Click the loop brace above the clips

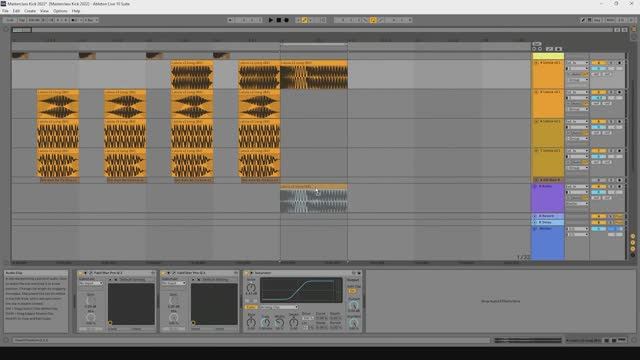click(x=313, y=44)
